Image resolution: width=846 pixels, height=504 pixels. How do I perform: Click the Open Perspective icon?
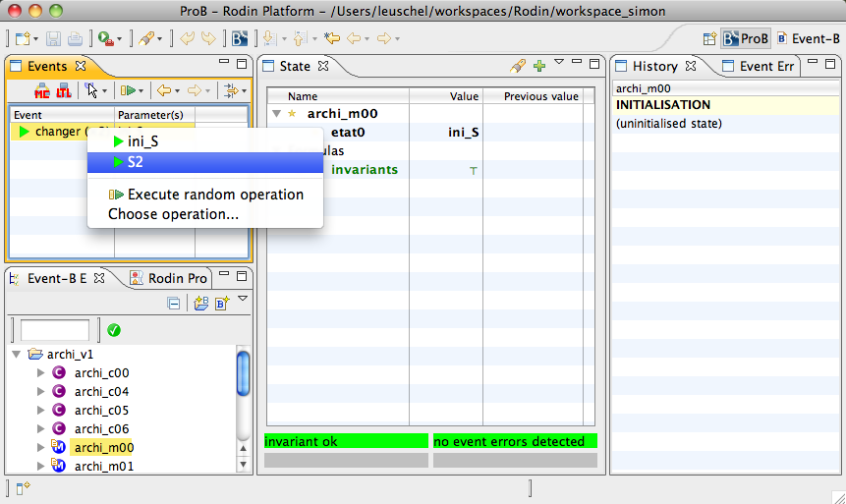[x=709, y=39]
